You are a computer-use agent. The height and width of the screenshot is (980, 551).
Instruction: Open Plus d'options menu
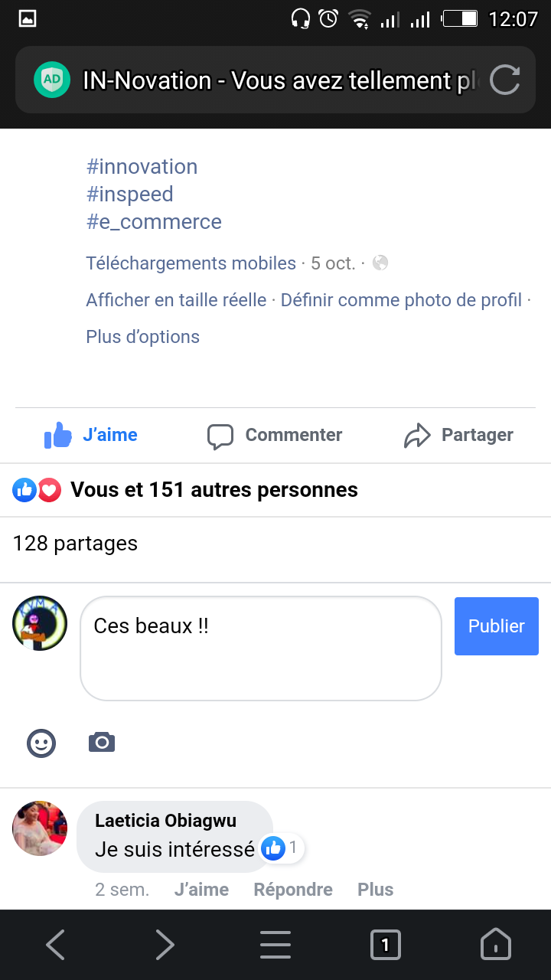click(143, 337)
